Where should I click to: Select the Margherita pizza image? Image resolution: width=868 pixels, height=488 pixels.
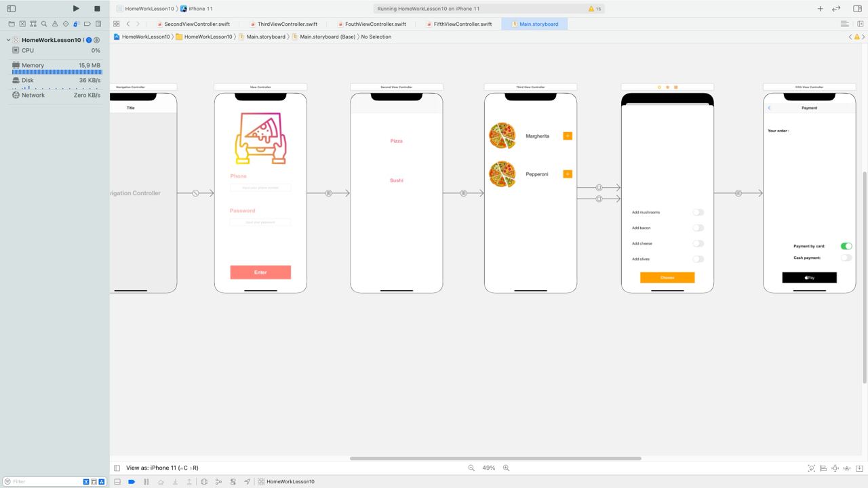point(502,136)
